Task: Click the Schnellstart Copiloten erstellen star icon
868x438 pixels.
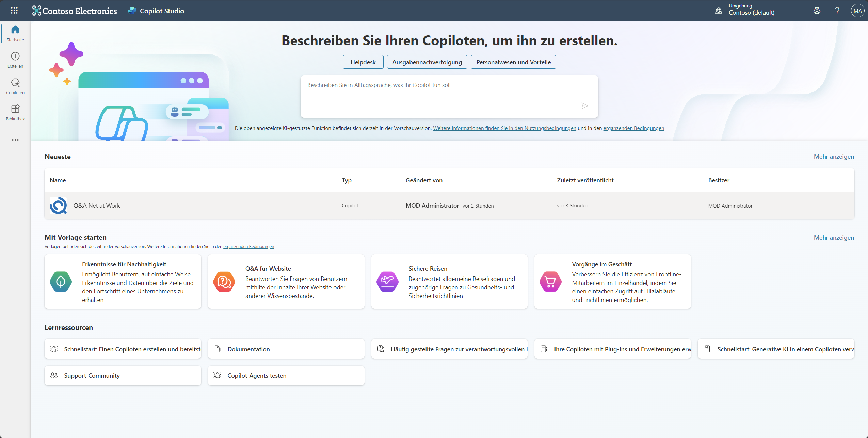Action: pyautogui.click(x=54, y=349)
